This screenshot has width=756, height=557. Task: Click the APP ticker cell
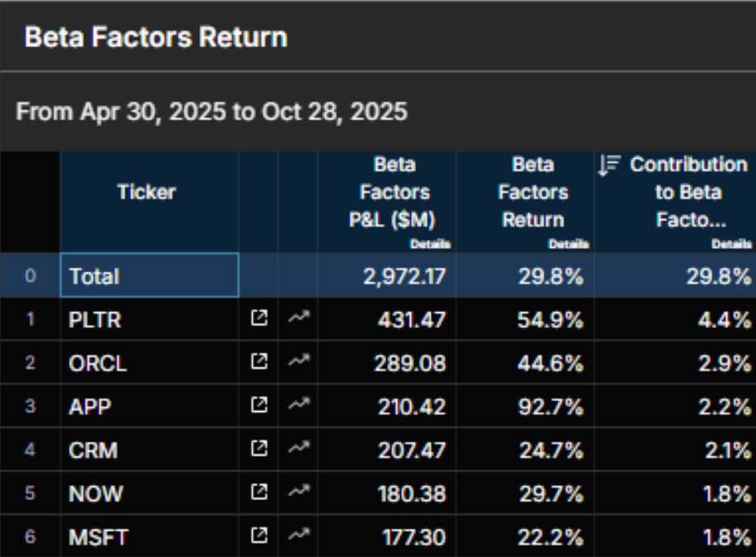[149, 406]
